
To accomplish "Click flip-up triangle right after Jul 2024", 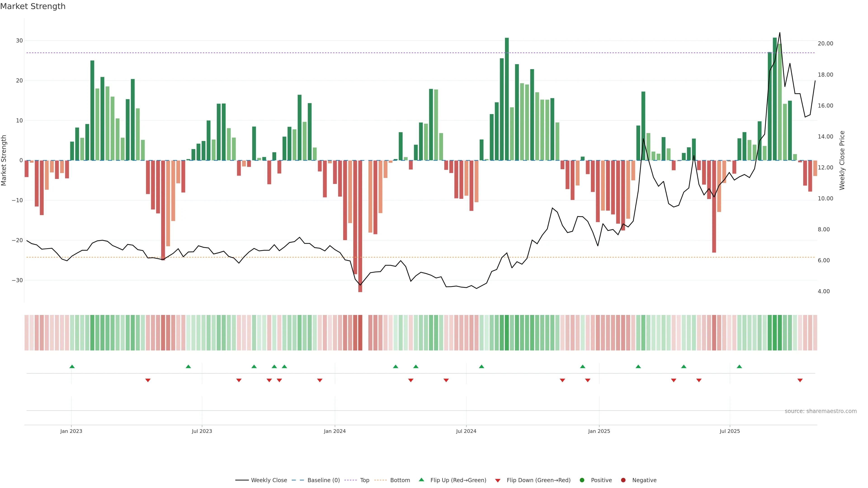I will pyautogui.click(x=481, y=366).
